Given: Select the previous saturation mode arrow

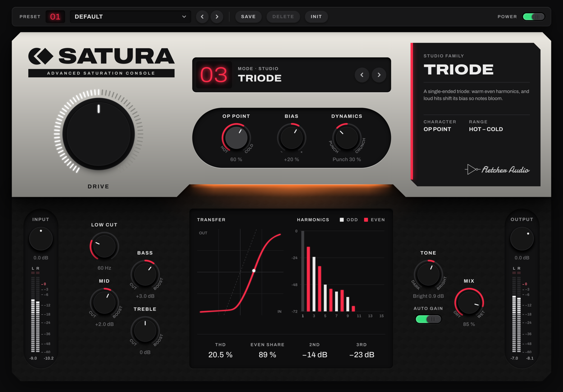Looking at the screenshot, I should tap(362, 75).
